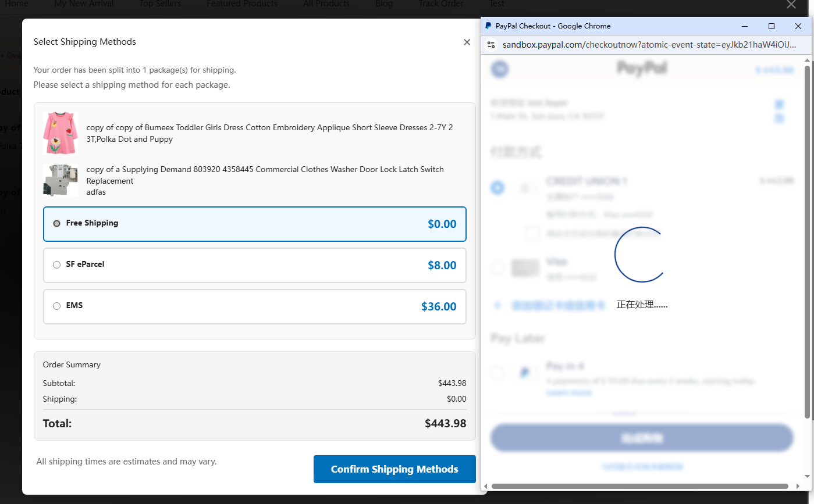Choose SF eParcel shipping radio button
The width and height of the screenshot is (814, 504).
[x=56, y=264]
